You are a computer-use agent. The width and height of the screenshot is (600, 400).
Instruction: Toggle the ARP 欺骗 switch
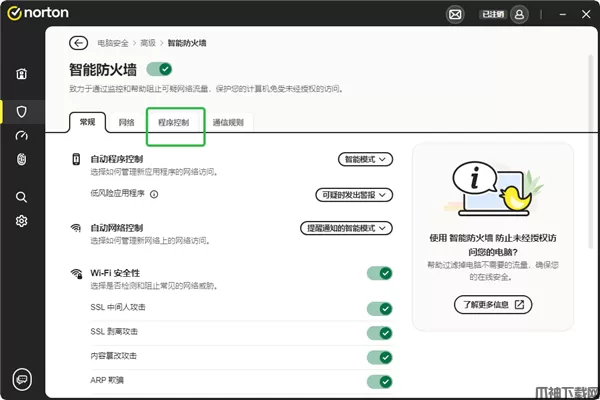click(379, 381)
